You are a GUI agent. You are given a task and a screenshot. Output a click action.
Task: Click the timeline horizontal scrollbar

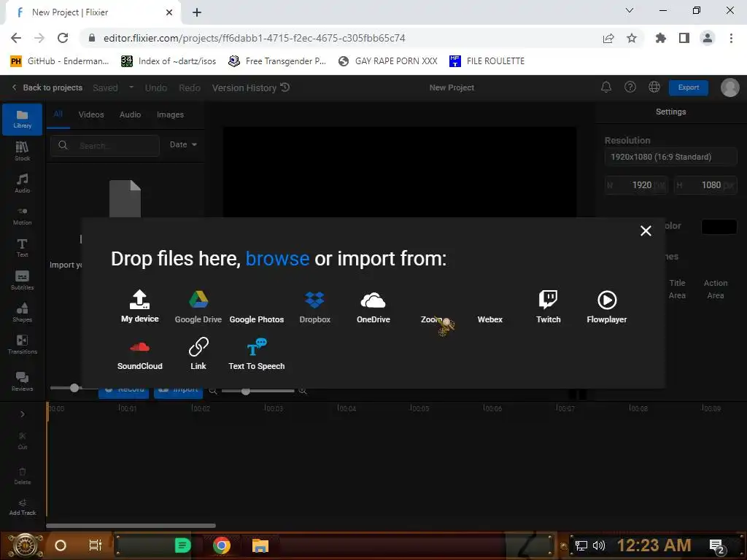click(131, 526)
